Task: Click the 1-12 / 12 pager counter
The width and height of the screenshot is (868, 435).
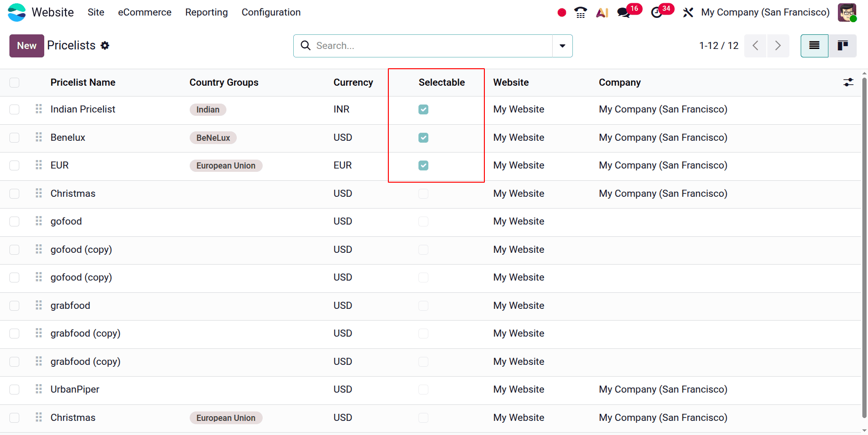Action: (x=719, y=46)
